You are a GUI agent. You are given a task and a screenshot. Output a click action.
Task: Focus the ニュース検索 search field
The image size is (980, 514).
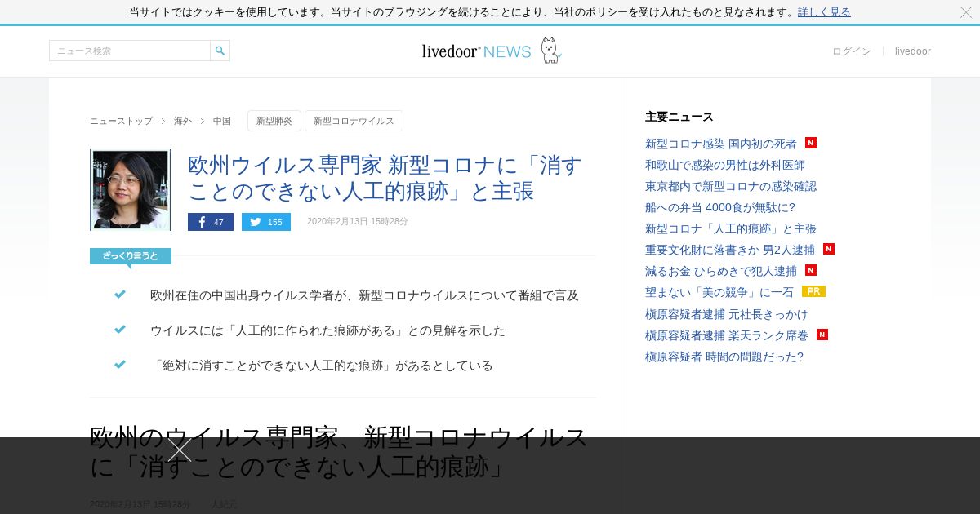click(x=130, y=51)
